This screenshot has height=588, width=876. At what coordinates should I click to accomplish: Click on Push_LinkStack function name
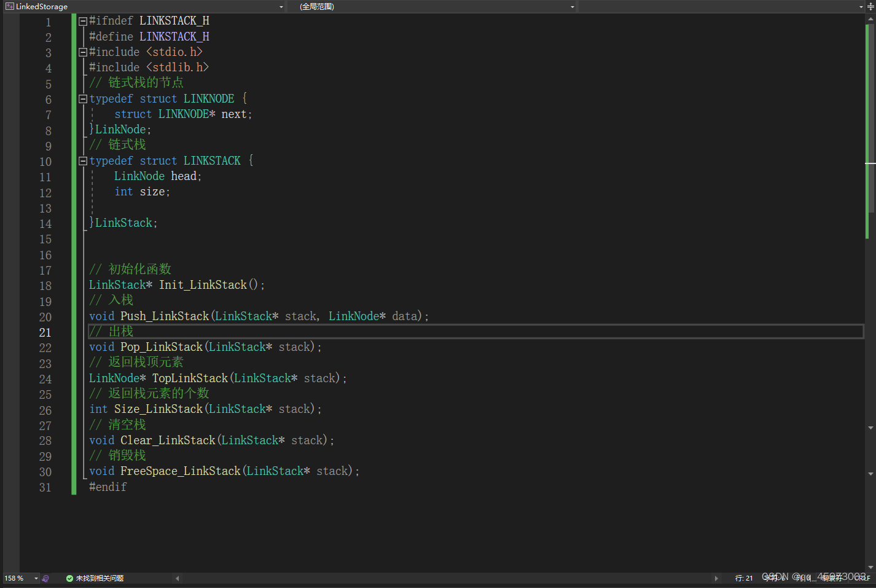pyautogui.click(x=165, y=316)
